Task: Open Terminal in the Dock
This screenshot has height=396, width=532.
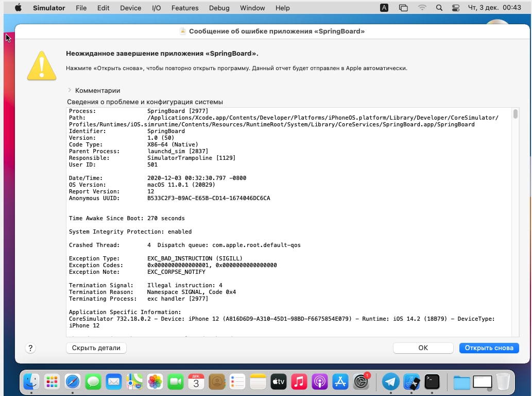Action: 432,382
